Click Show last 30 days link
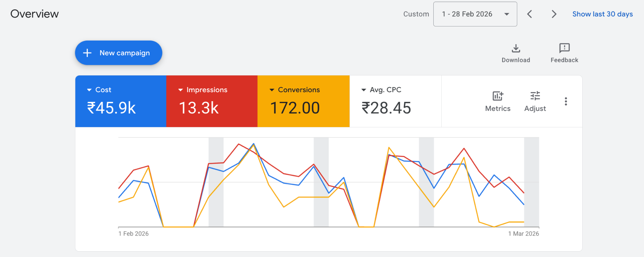The height and width of the screenshot is (257, 644). 602,14
